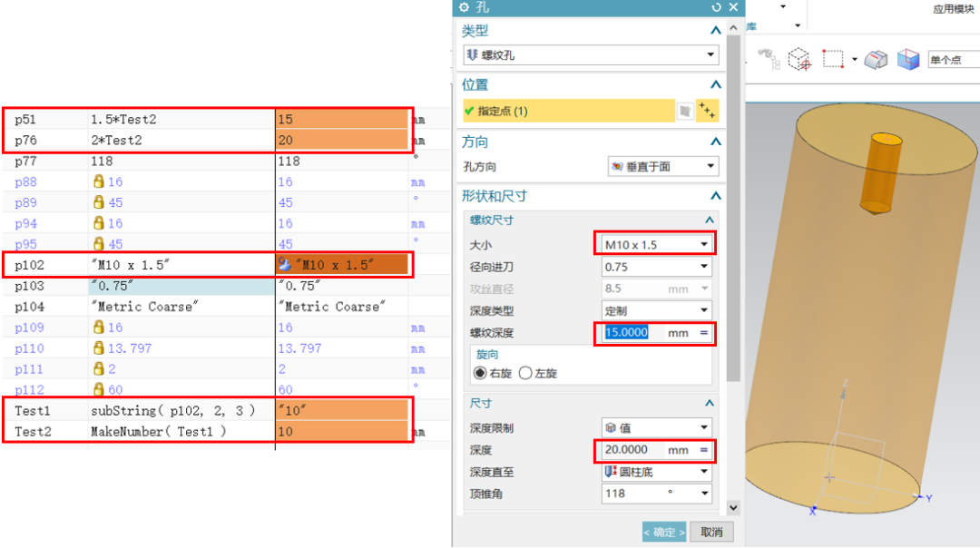Viewport: 980px width, 548px height.
Task: Click the dialog vertical scrollbar thumb
Action: pos(734,208)
